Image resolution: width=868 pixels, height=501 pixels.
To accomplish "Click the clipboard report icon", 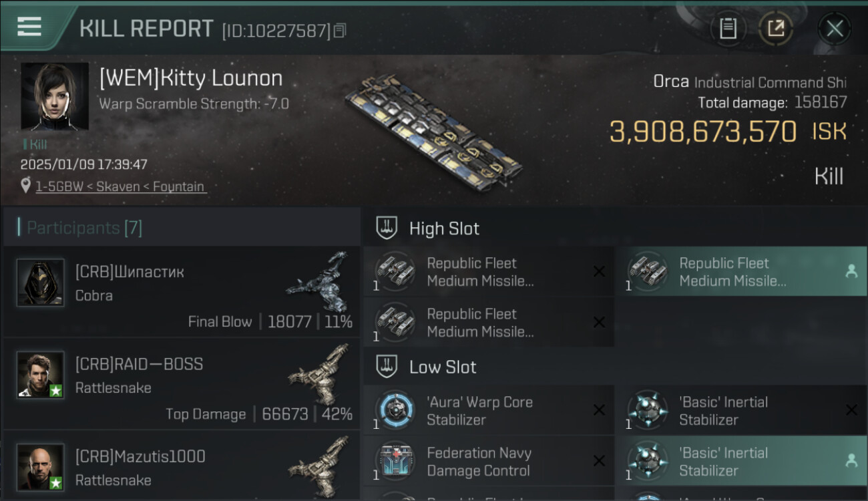I will pyautogui.click(x=728, y=29).
